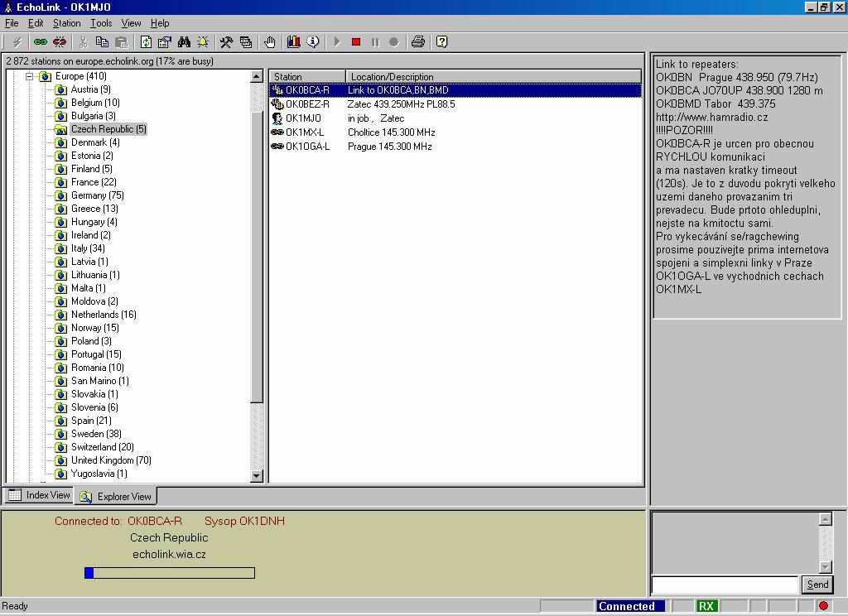This screenshot has height=616, width=848.
Task: Switch to the Explorer View tab
Action: (116, 497)
